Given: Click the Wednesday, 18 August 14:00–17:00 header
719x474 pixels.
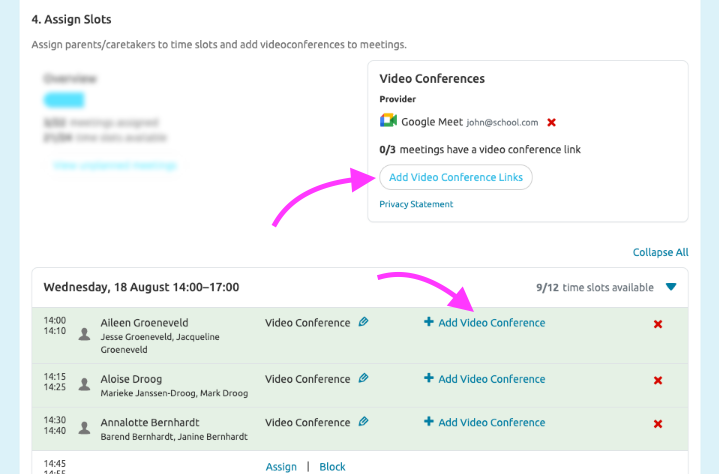Looking at the screenshot, I should (141, 287).
